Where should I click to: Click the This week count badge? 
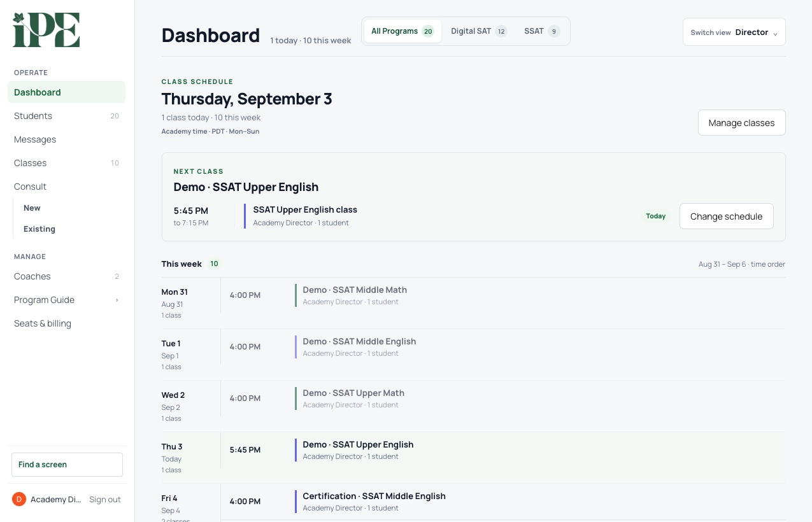[215, 264]
